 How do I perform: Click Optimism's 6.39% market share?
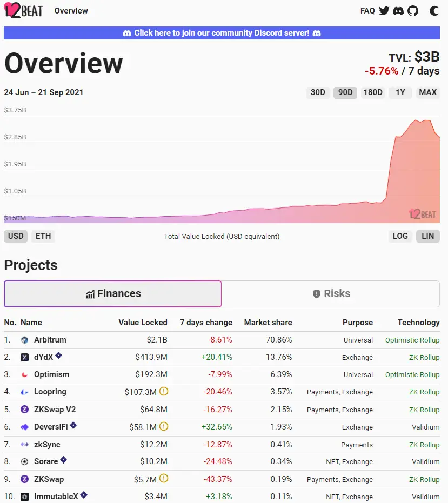click(281, 375)
